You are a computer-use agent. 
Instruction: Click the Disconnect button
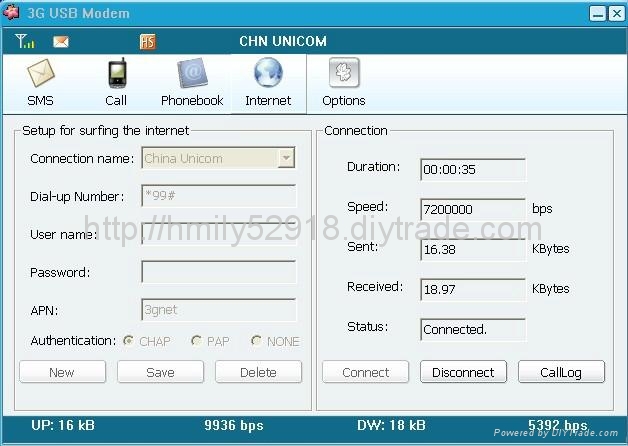point(463,372)
